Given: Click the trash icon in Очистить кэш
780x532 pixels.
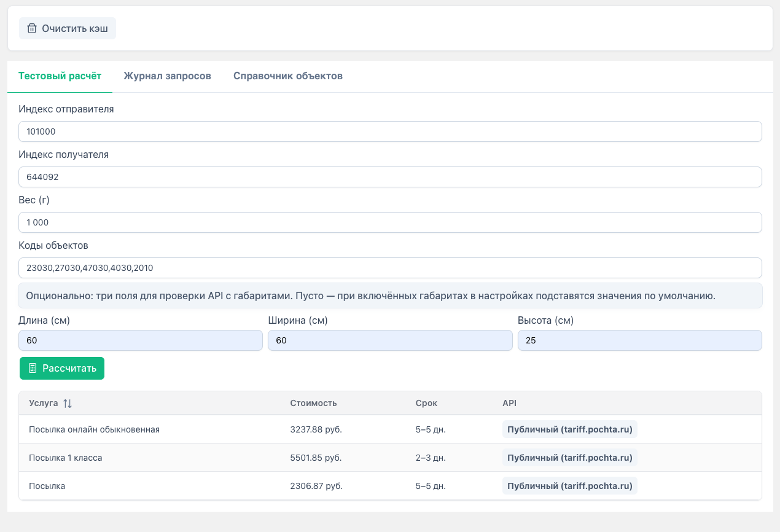Looking at the screenshot, I should (32, 28).
